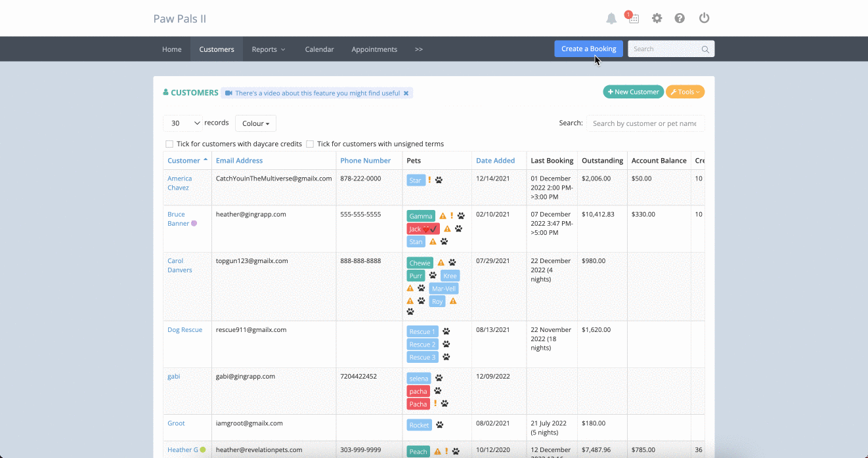Open customer America Chavez
The image size is (868, 458).
coord(179,183)
